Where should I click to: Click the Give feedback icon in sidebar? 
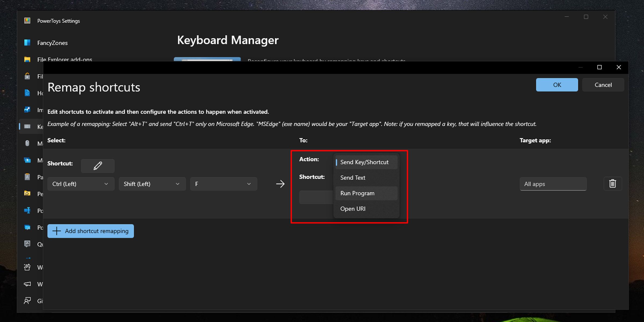[x=27, y=301]
